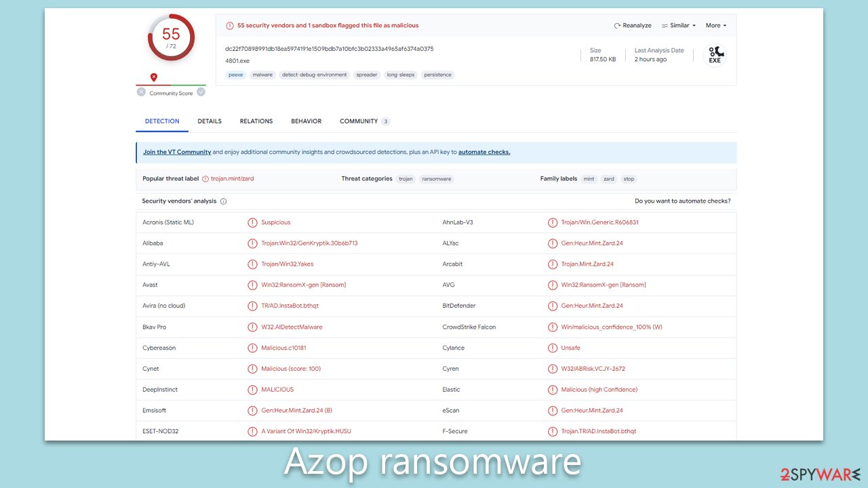Click the BitDefender detection warning icon
The image size is (868, 488).
(553, 306)
